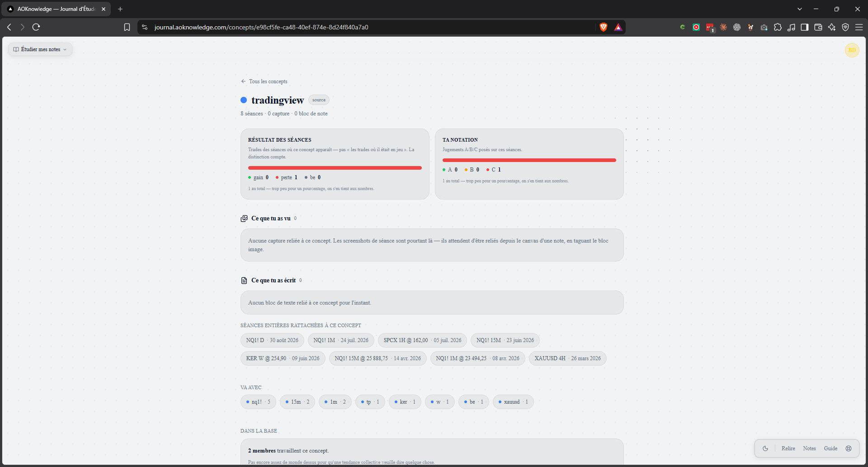868x467 pixels.
Task: Select the 15m related concept chip
Action: 297,402
